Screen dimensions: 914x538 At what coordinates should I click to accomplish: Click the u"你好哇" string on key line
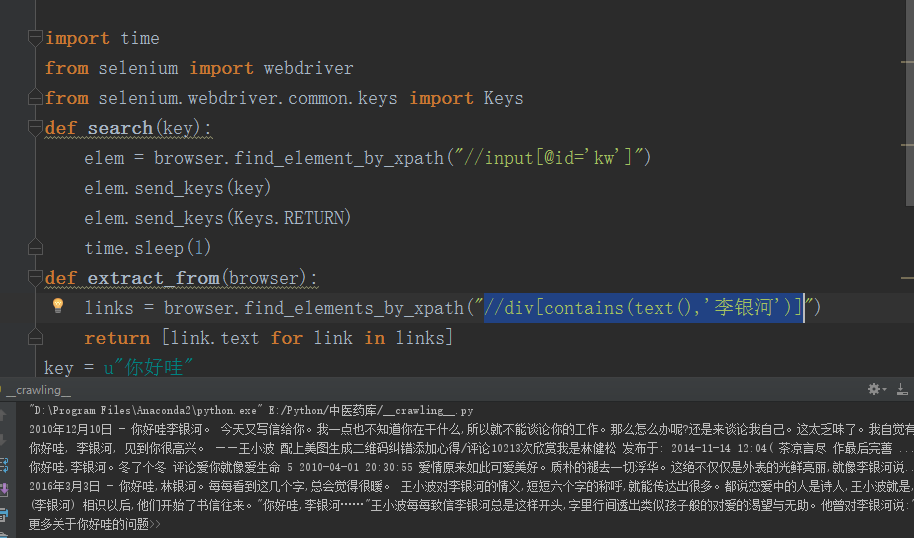[148, 367]
